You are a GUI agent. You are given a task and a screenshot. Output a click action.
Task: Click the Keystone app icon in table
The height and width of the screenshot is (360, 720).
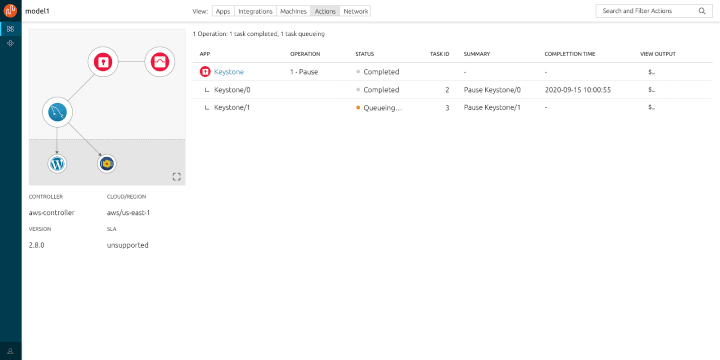coord(204,72)
